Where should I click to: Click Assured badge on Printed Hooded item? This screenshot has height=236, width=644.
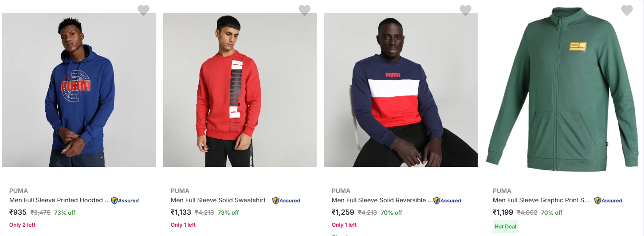pyautogui.click(x=125, y=201)
